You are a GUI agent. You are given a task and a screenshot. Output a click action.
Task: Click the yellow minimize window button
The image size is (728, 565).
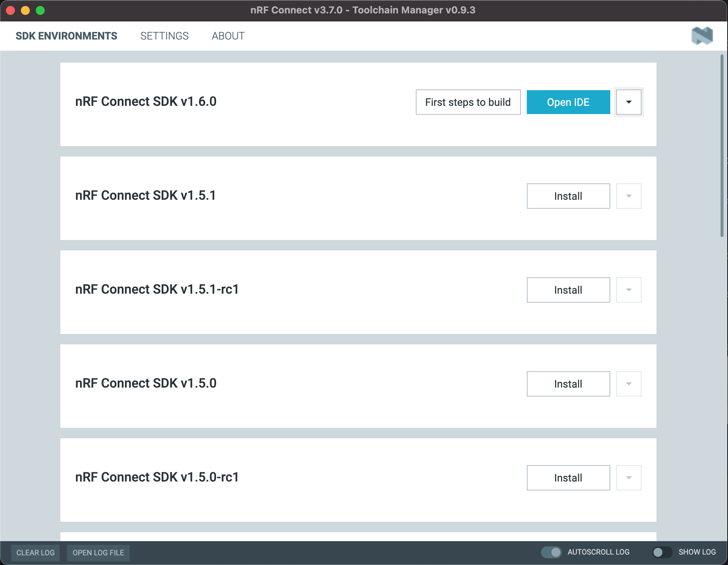point(25,10)
